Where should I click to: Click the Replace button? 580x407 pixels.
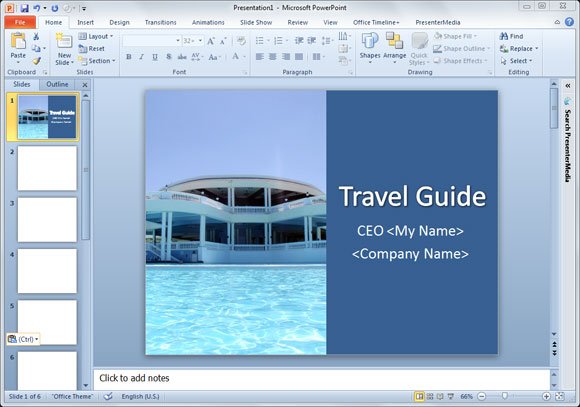pyautogui.click(x=519, y=48)
